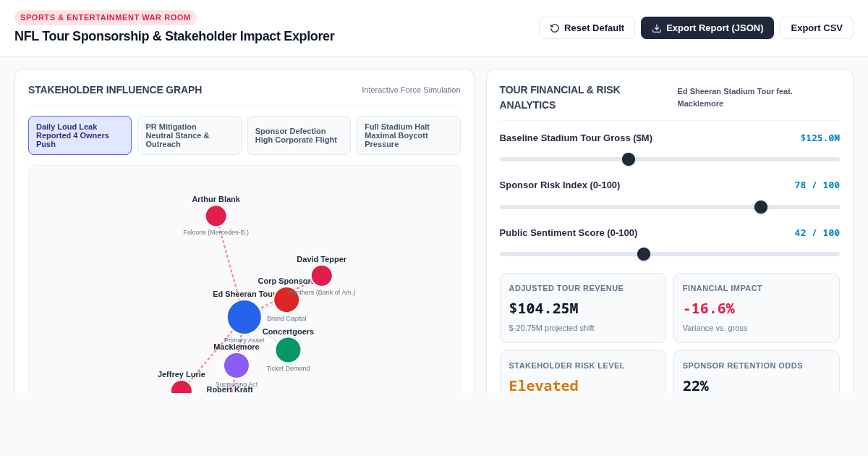Click the blue Ed Sheeran Tour node
868x456 pixels.
click(x=244, y=317)
